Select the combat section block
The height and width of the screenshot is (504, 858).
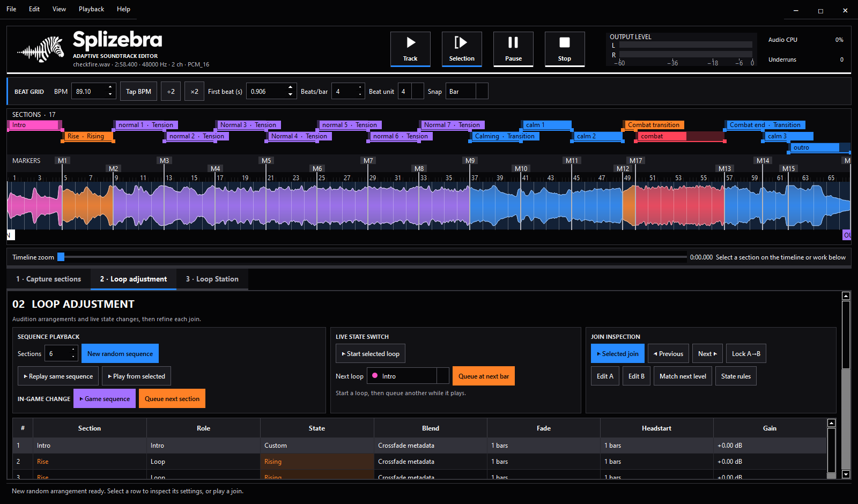click(x=680, y=136)
